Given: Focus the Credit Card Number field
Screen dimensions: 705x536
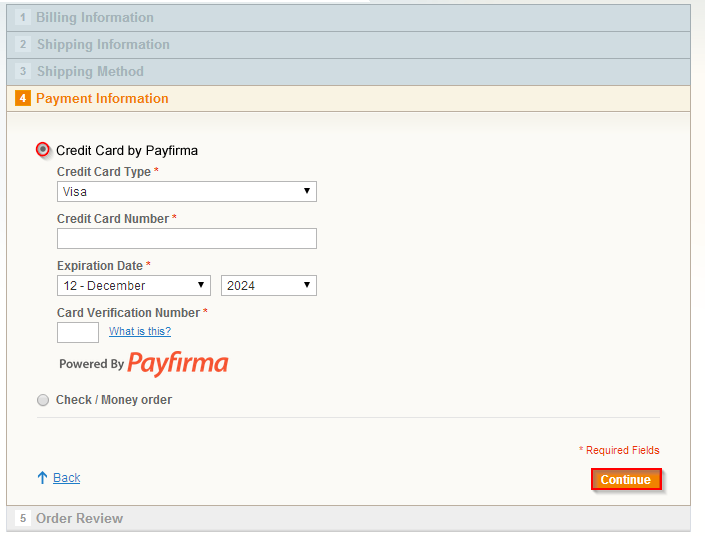Looking at the screenshot, I should tap(187, 238).
